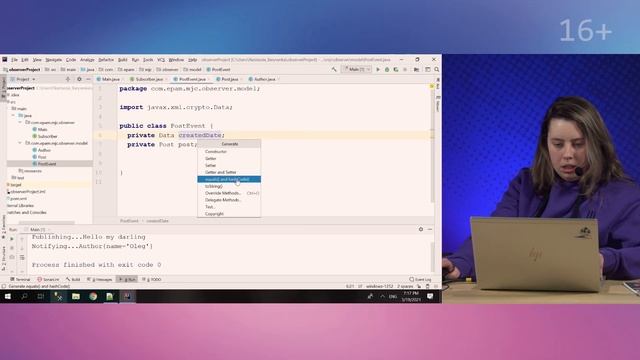Click the Project panel hide (minimize) icon
This screenshot has height=360, width=640.
(x=88, y=79)
